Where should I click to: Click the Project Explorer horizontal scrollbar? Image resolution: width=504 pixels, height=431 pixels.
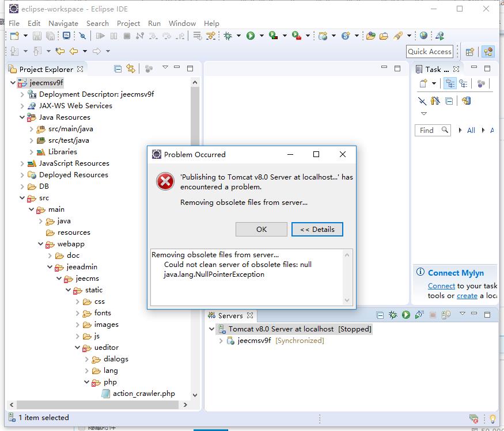pos(97,405)
